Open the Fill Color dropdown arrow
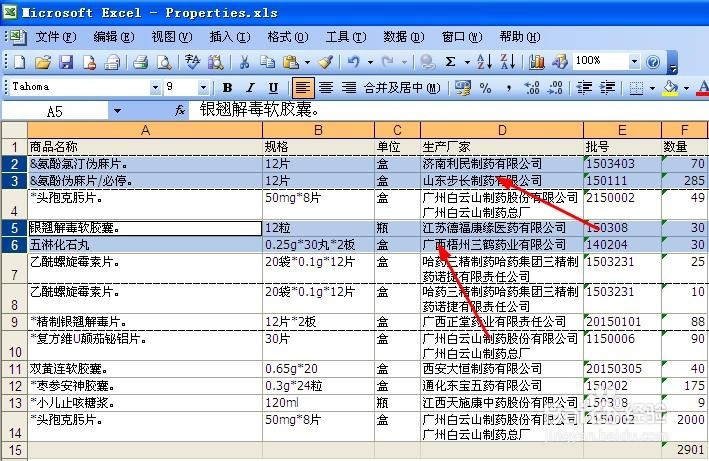 point(686,88)
